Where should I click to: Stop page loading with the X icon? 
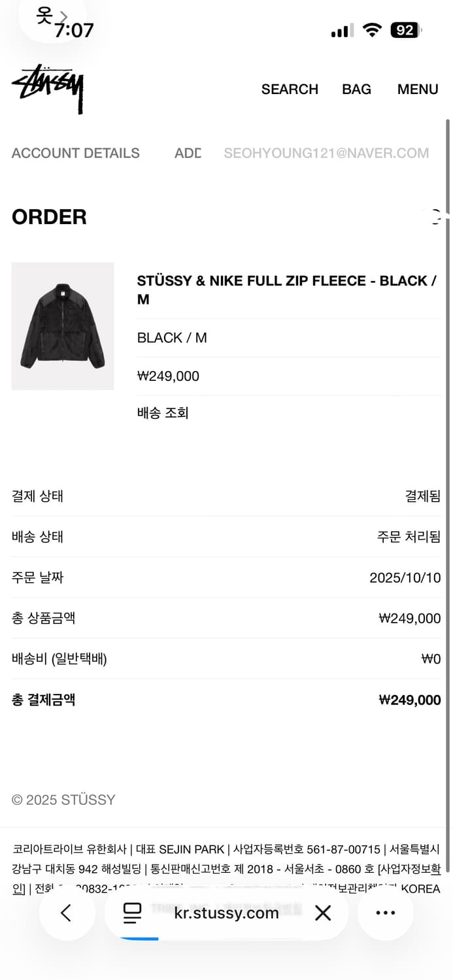(323, 913)
